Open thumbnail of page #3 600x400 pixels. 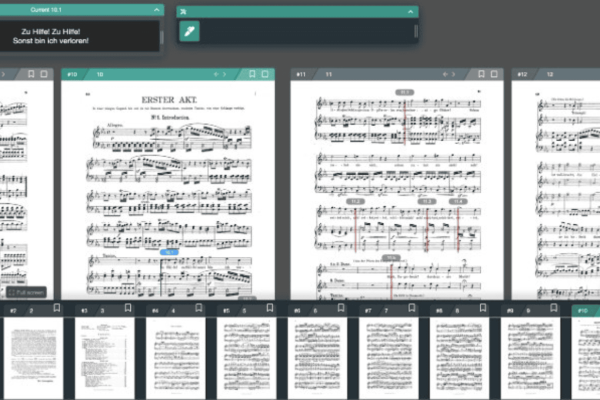104,358
